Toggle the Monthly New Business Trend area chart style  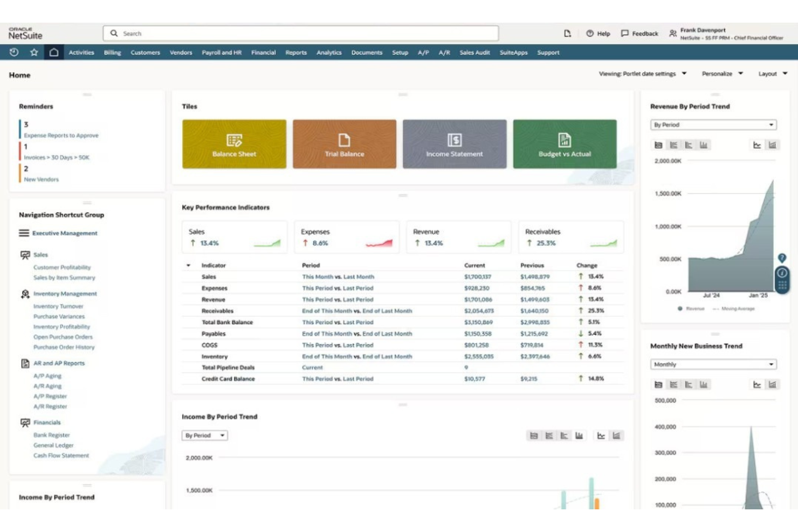tap(773, 384)
